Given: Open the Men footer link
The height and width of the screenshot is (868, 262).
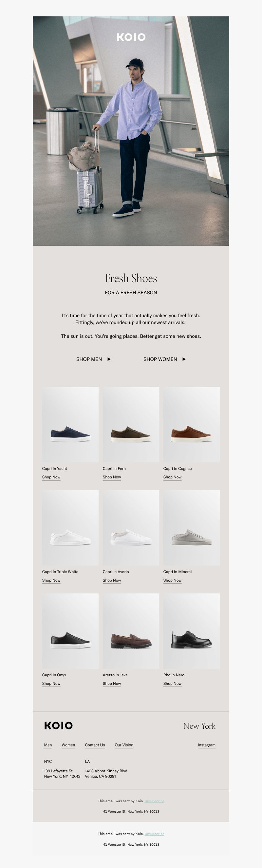Looking at the screenshot, I should pyautogui.click(x=48, y=745).
